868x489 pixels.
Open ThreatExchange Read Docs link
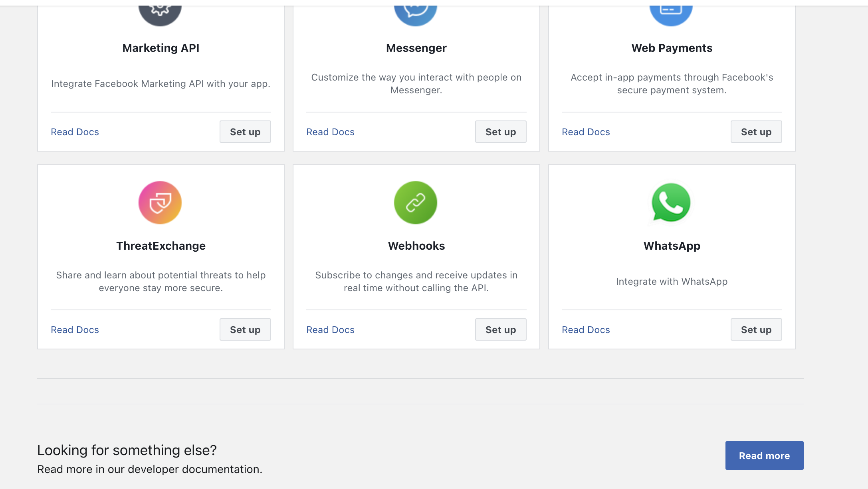point(75,330)
